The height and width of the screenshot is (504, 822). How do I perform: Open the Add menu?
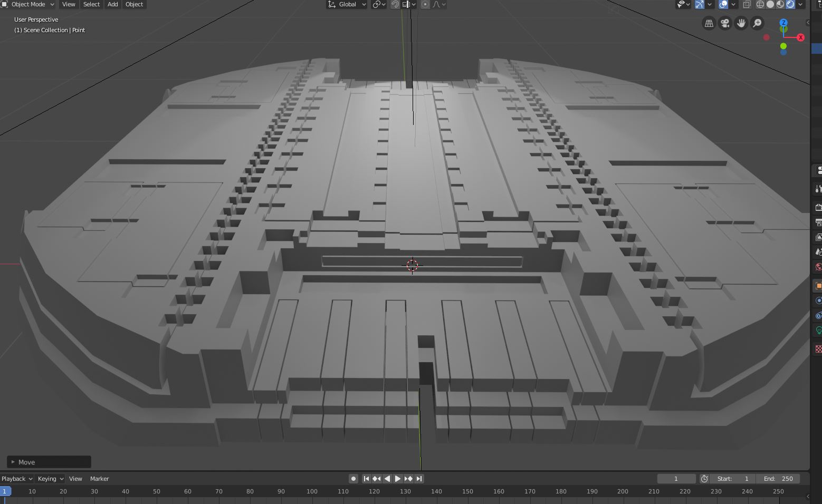click(x=113, y=4)
